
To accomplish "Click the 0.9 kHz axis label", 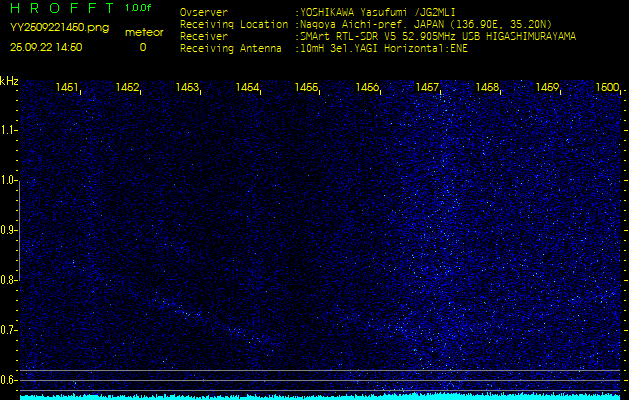I will pos(8,230).
